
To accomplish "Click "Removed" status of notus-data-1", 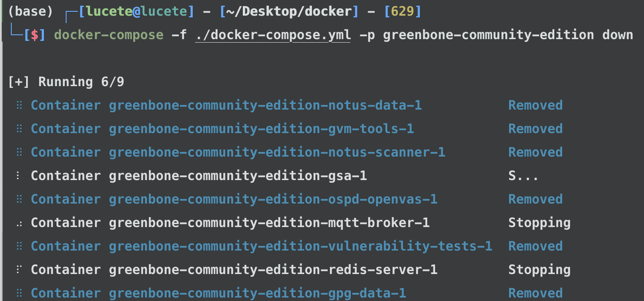I will (535, 105).
